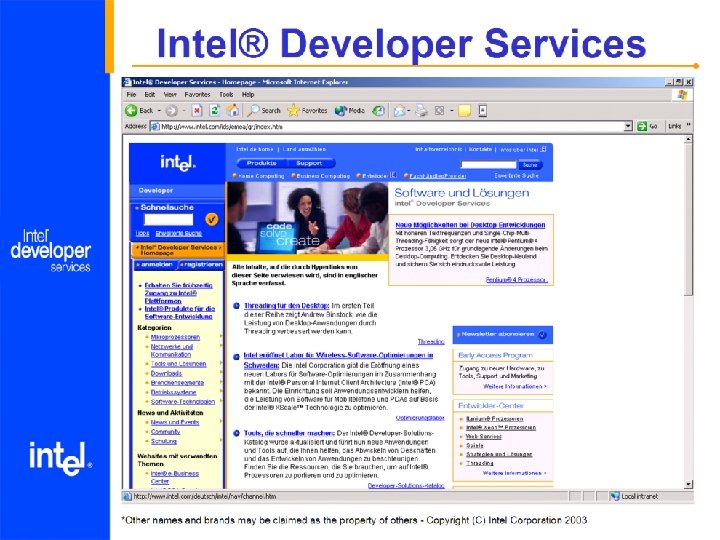Click the search input in page header
Screen dimensions: 720x540
coord(489,164)
